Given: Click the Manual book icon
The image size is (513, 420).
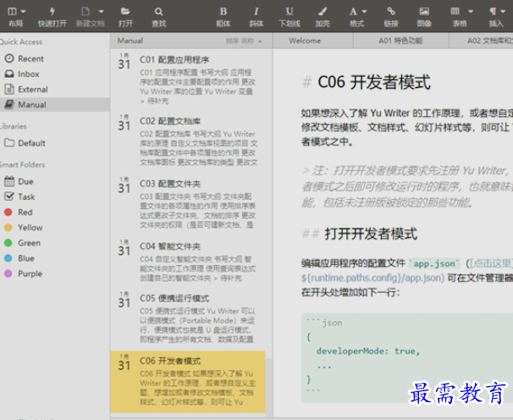Looking at the screenshot, I should pos(9,104).
